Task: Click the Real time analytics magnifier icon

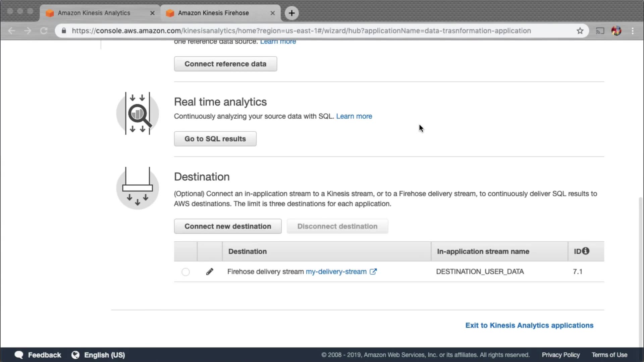Action: tap(138, 113)
